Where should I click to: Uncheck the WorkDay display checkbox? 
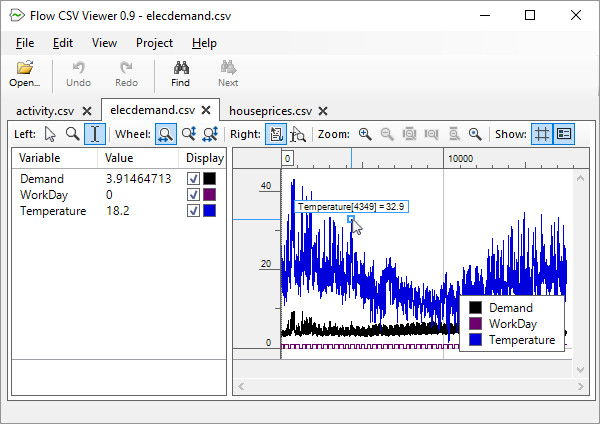coord(193,195)
